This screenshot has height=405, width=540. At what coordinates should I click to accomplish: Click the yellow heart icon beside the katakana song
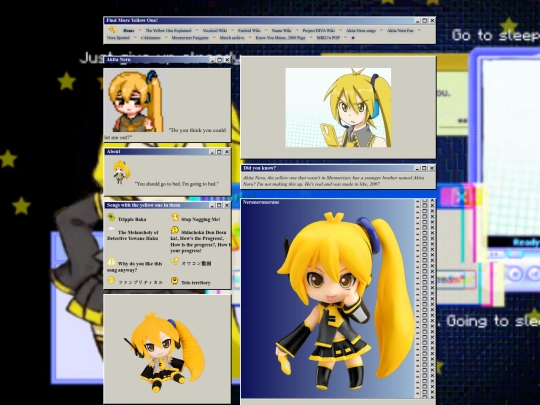[x=111, y=280]
